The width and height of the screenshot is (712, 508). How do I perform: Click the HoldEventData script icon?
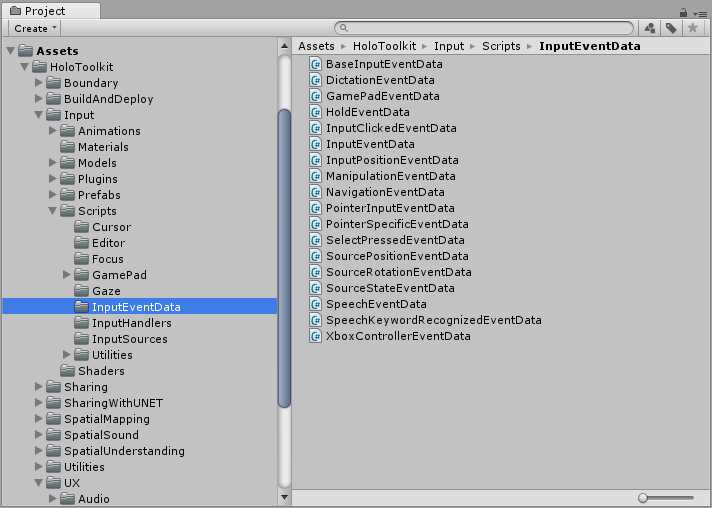(x=315, y=112)
